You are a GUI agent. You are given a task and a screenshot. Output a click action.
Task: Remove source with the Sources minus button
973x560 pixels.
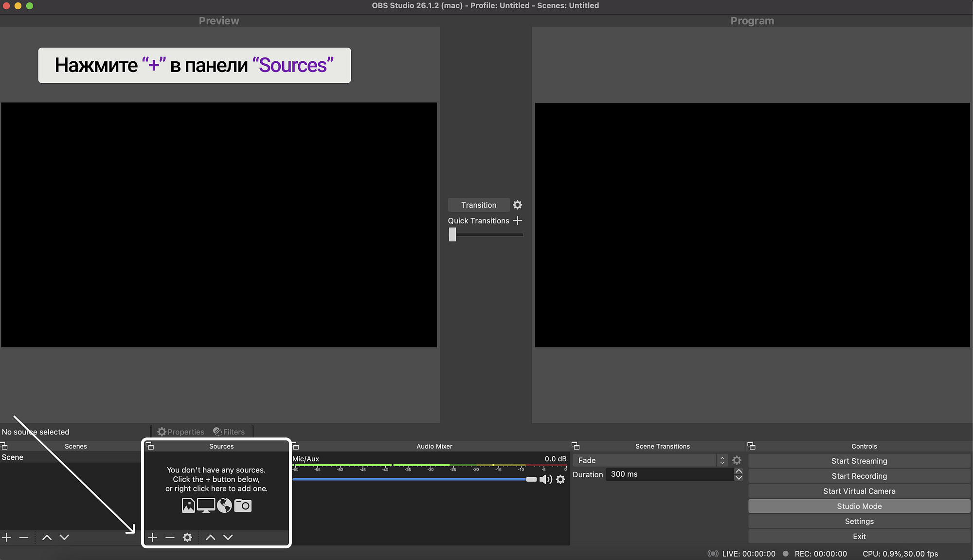[x=170, y=537]
